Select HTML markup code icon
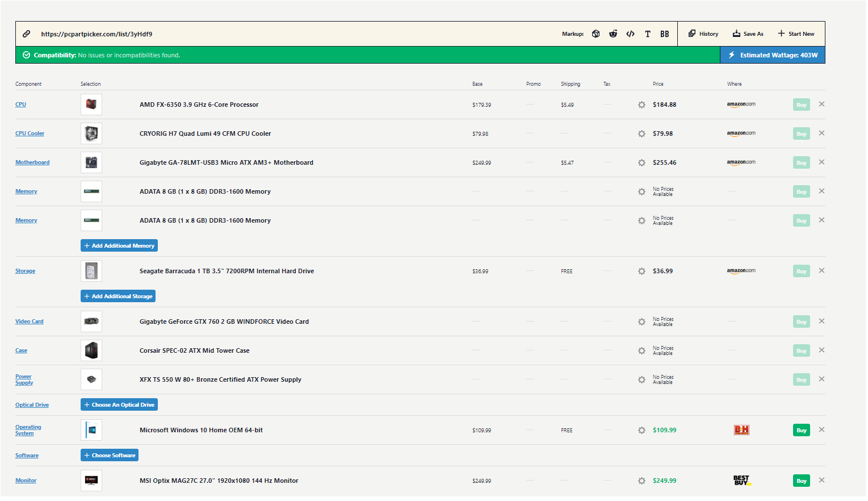 tap(630, 34)
